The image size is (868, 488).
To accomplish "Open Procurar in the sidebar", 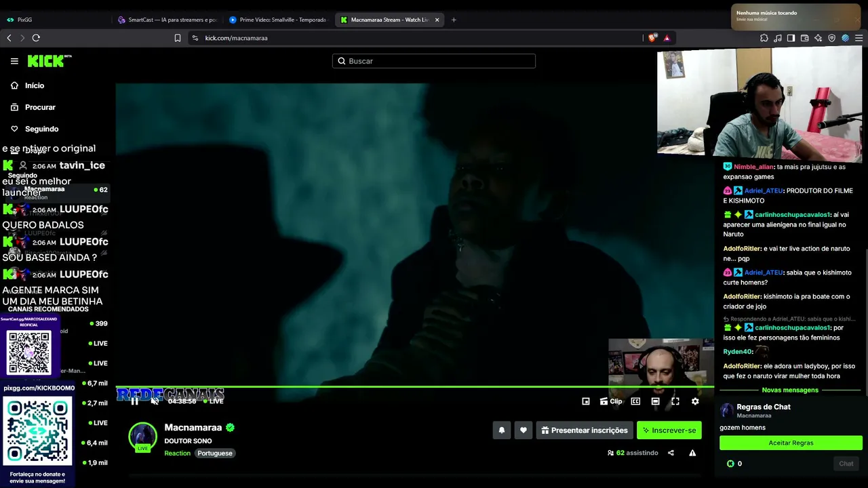I will pyautogui.click(x=40, y=107).
